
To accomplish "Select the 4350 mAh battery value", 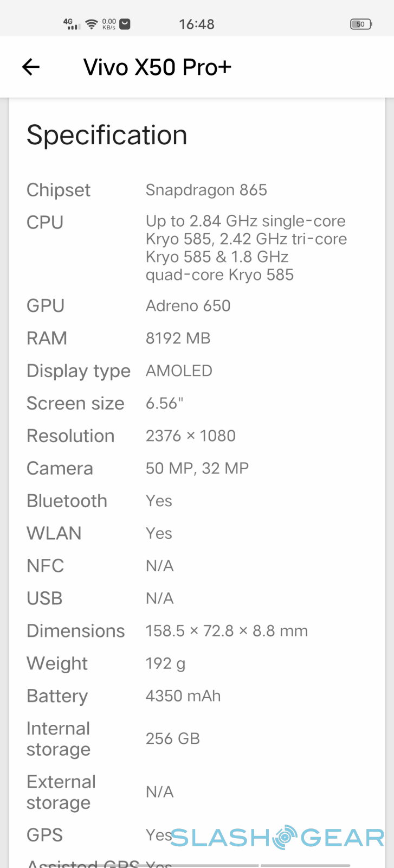I will pos(183,696).
